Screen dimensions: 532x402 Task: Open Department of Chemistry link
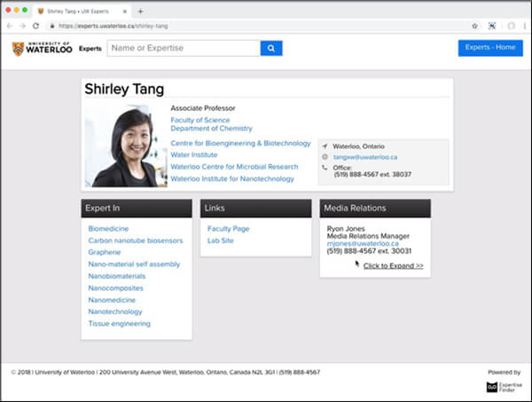tap(211, 129)
